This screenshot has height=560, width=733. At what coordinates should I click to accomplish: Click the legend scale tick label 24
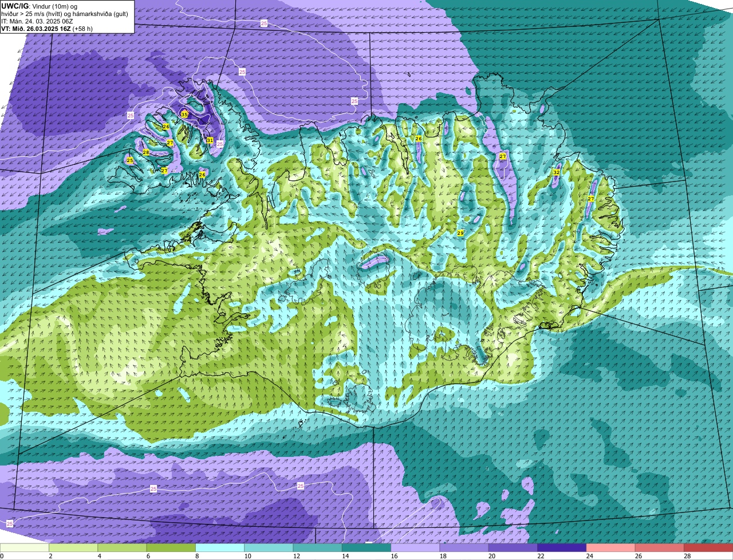(x=589, y=556)
